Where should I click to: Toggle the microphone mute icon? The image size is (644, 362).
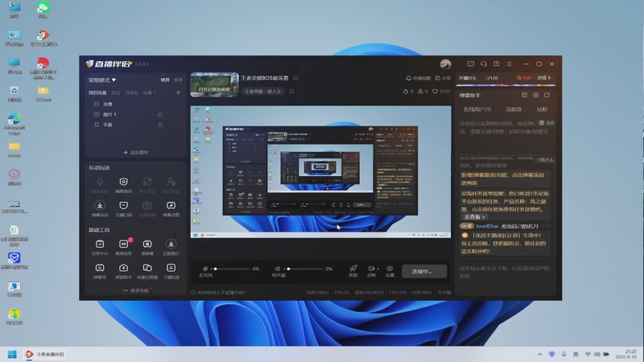pos(205,269)
